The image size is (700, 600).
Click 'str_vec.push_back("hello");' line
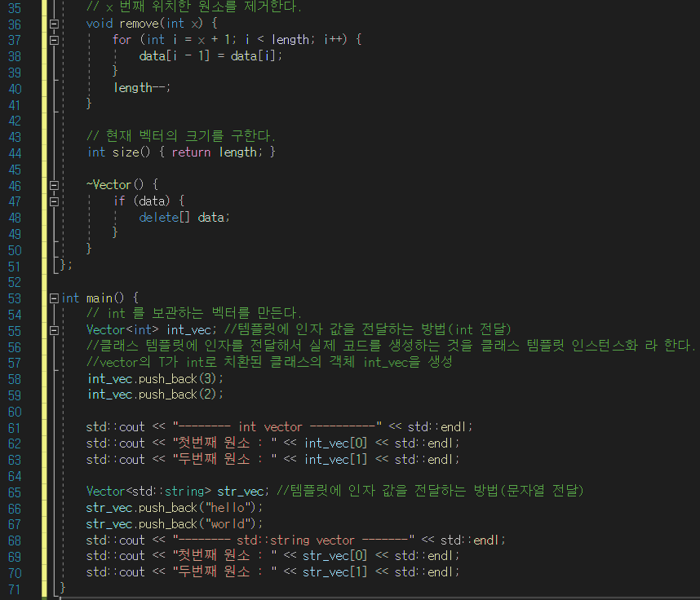tap(175, 508)
